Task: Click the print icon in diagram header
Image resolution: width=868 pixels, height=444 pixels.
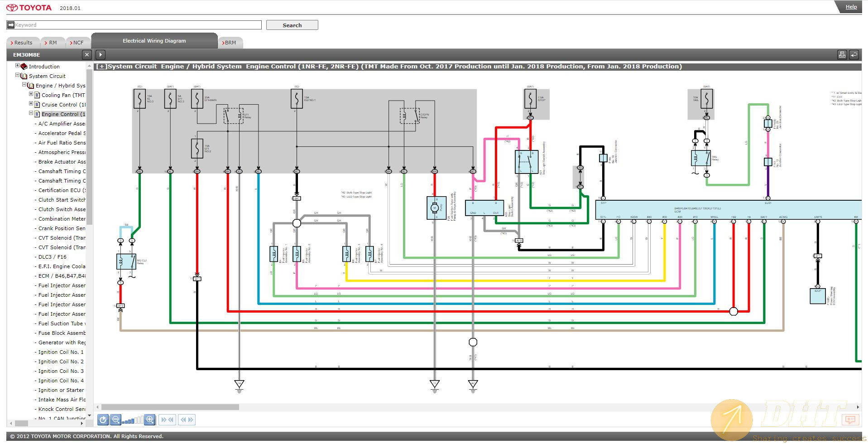Action: (x=842, y=55)
